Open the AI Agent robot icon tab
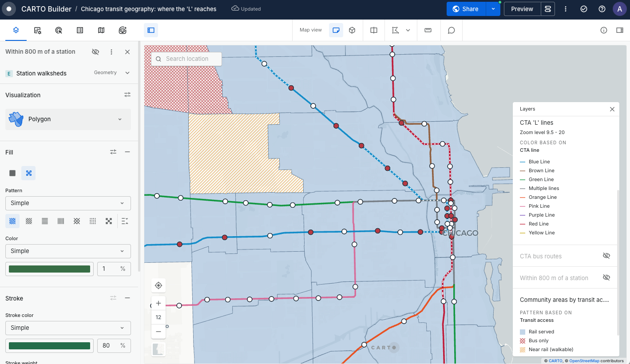 click(123, 30)
